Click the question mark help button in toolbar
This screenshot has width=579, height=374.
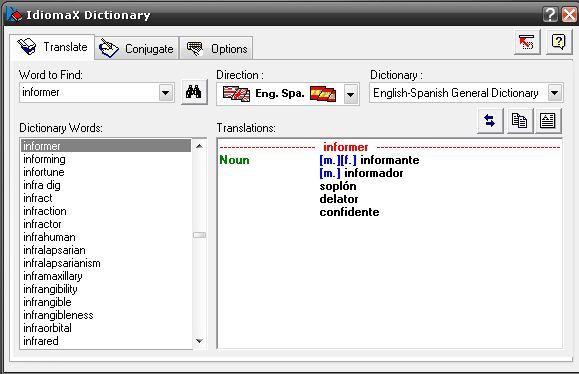(x=559, y=42)
